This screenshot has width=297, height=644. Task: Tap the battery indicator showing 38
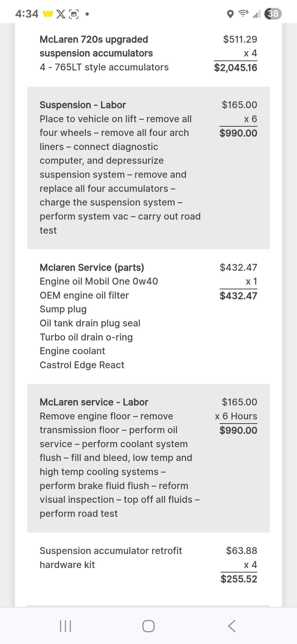click(x=273, y=14)
